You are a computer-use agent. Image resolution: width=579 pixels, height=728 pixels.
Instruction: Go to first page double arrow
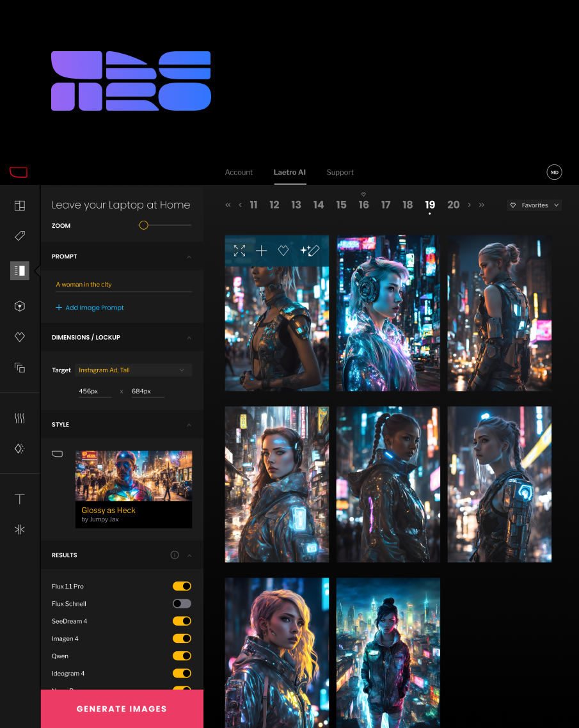coord(228,205)
